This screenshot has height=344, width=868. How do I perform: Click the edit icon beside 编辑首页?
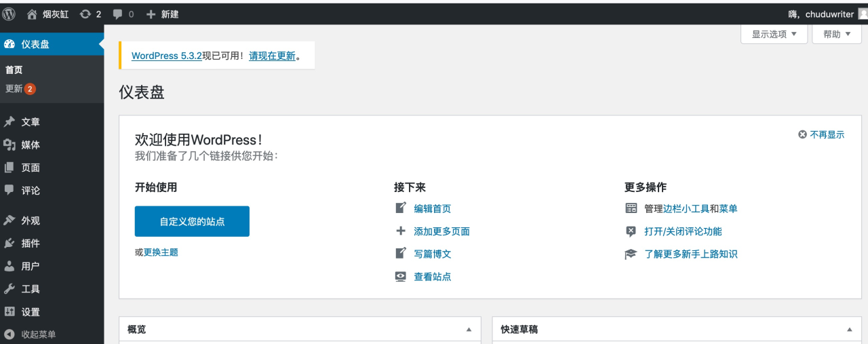[401, 208]
